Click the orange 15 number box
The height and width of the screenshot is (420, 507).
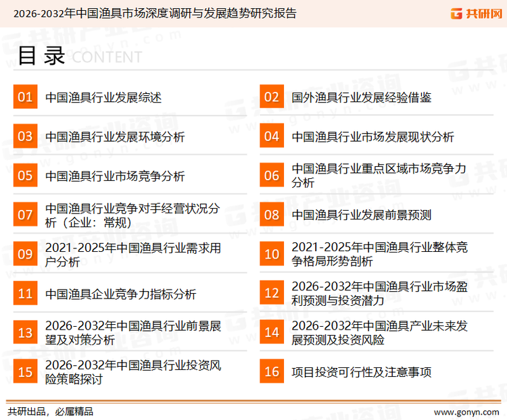click(25, 371)
